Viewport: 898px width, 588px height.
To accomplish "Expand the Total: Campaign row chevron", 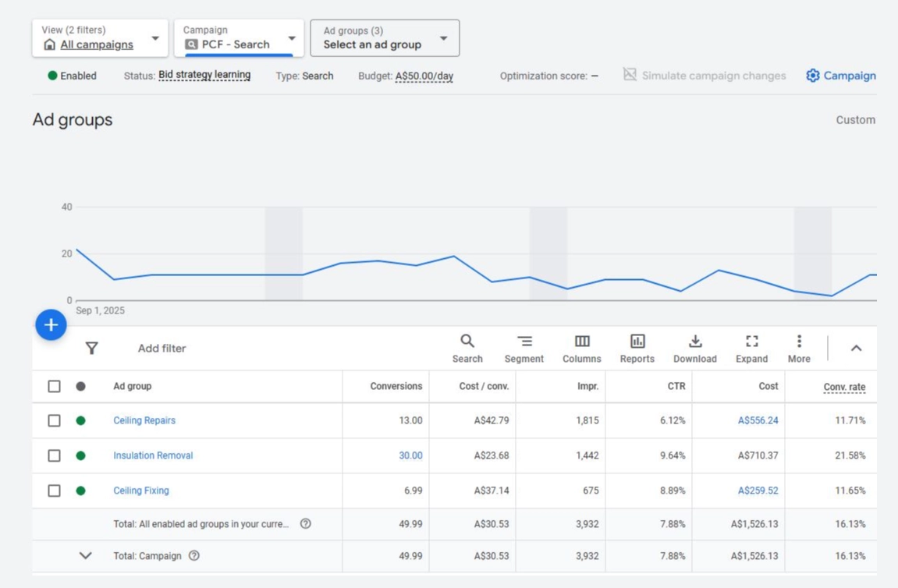I will coord(86,556).
